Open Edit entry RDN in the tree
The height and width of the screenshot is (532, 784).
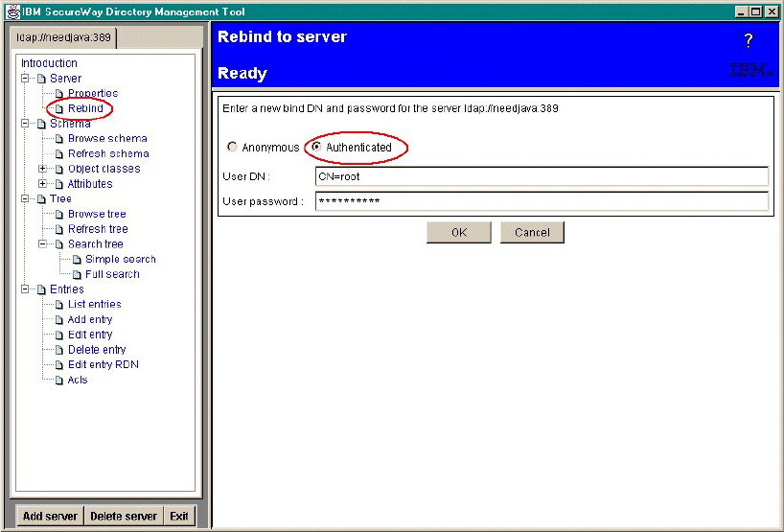[103, 364]
